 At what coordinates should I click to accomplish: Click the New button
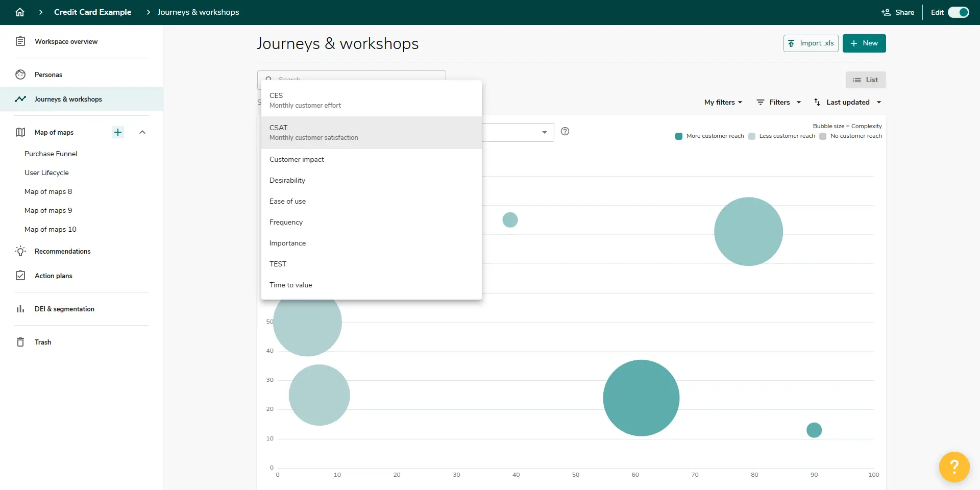click(x=864, y=43)
